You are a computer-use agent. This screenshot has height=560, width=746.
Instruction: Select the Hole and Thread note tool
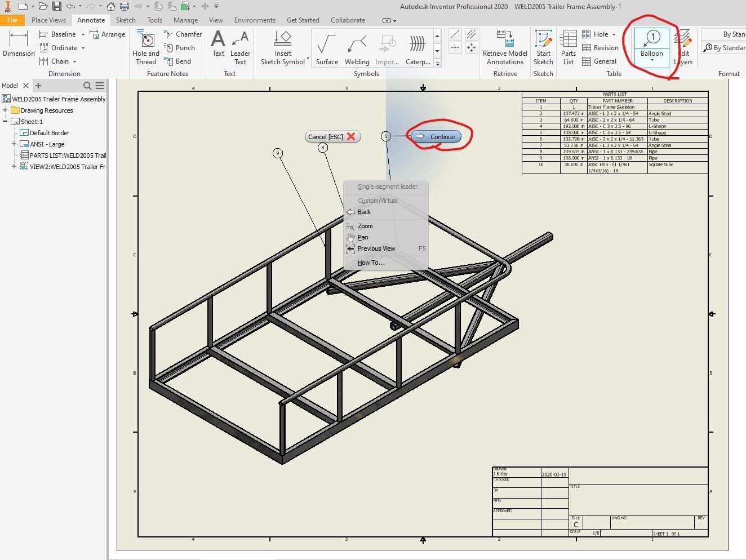[x=145, y=48]
